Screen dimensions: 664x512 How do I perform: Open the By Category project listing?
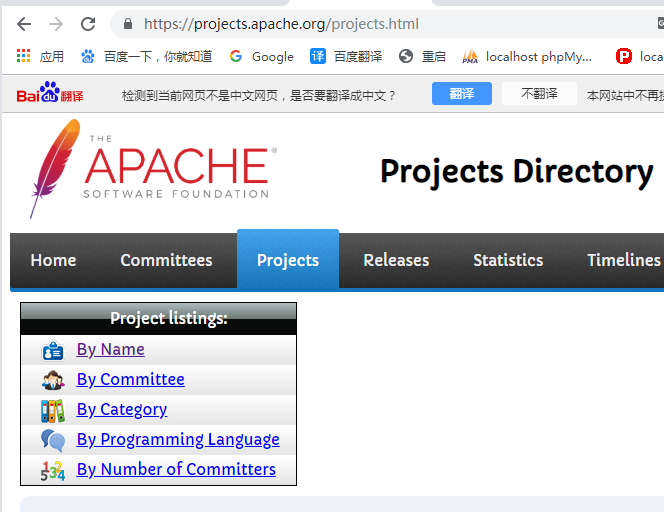point(122,410)
